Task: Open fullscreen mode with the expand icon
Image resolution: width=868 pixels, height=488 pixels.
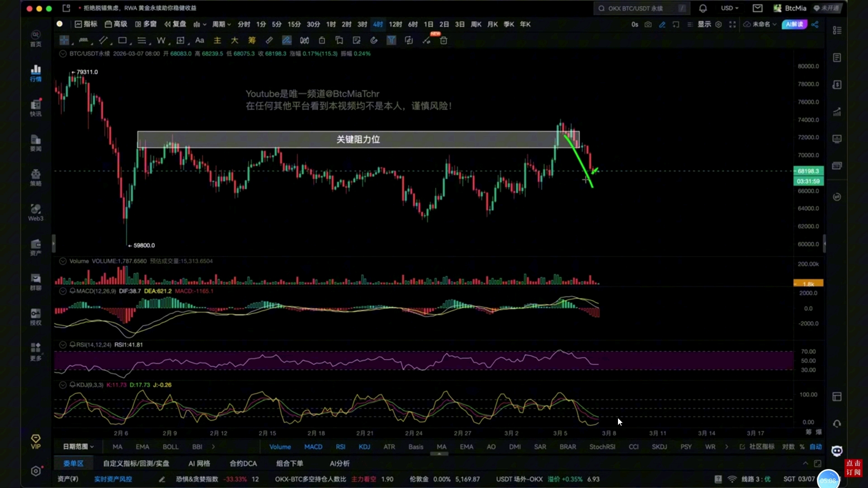Action: coord(733,24)
